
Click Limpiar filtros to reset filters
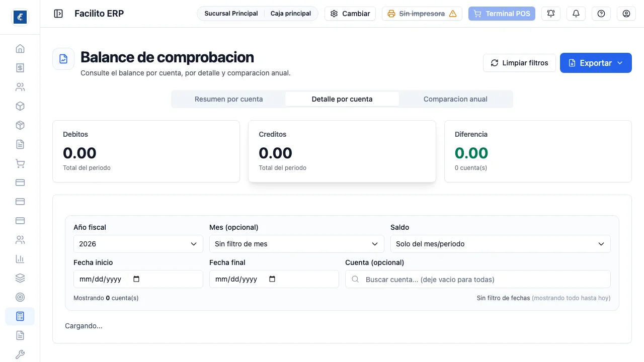[519, 63]
